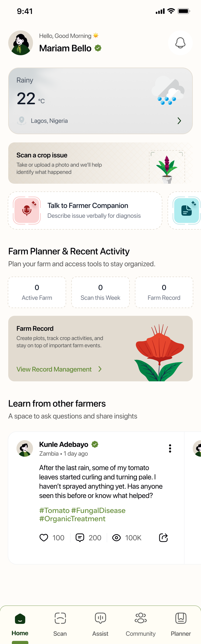Click View Record Management link

[x=54, y=369]
